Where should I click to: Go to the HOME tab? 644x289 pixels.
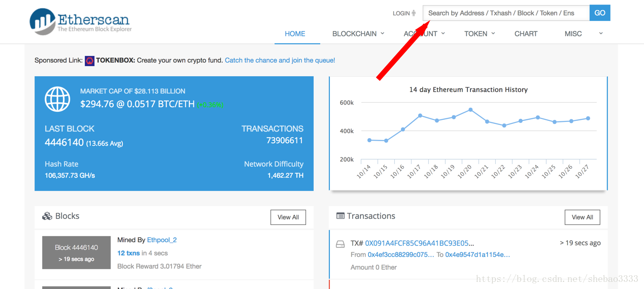click(x=295, y=34)
